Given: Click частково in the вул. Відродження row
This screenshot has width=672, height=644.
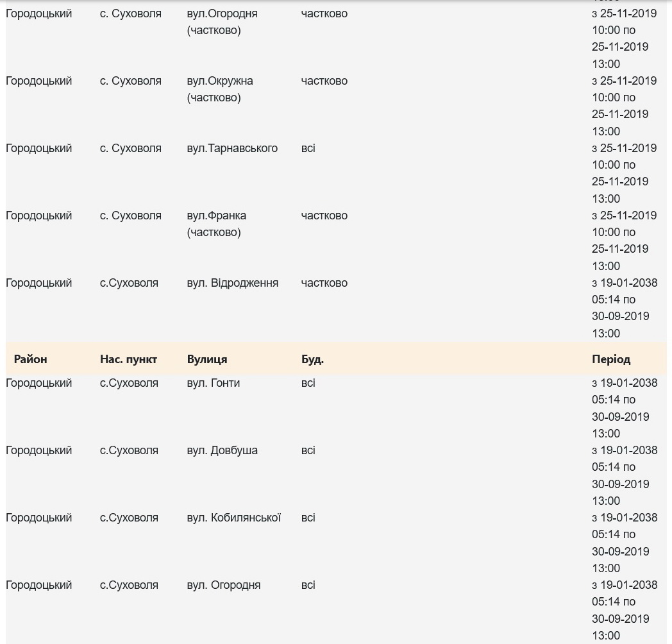Looking at the screenshot, I should coord(324,283).
